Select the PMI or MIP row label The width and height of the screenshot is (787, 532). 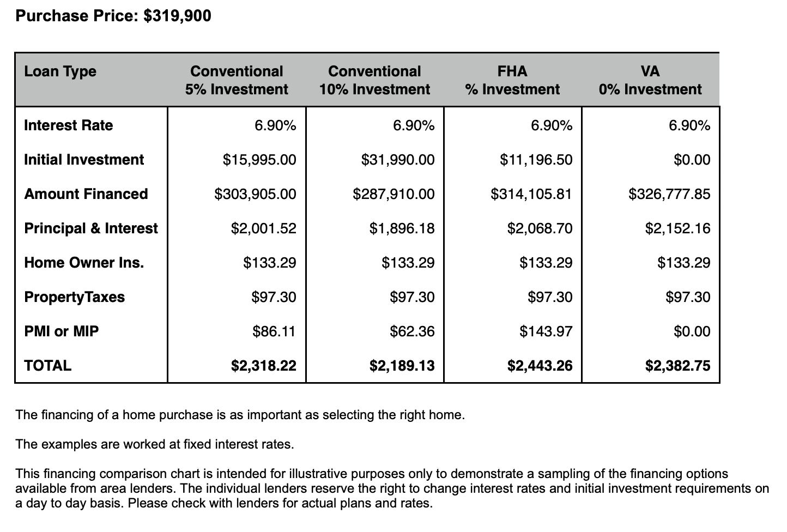tap(62, 331)
